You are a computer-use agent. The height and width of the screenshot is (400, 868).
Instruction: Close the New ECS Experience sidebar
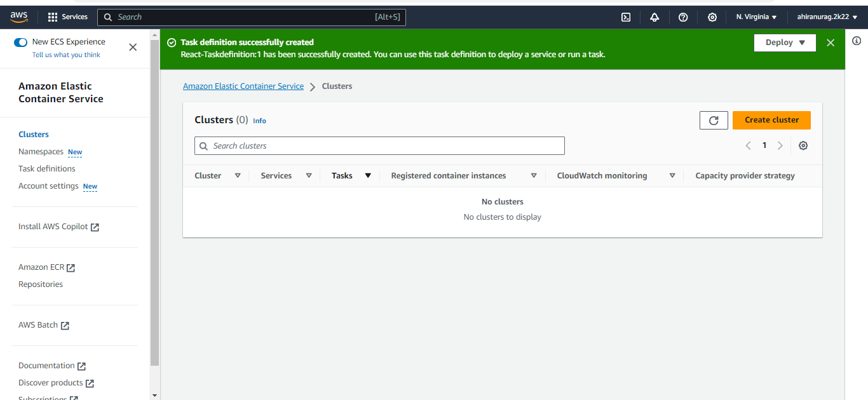(133, 47)
